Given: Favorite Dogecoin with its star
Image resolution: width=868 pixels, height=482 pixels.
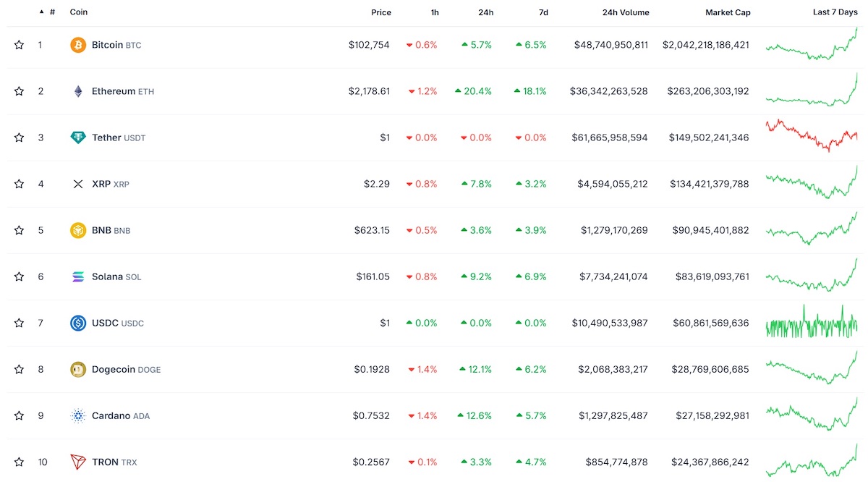Looking at the screenshot, I should coord(19,369).
